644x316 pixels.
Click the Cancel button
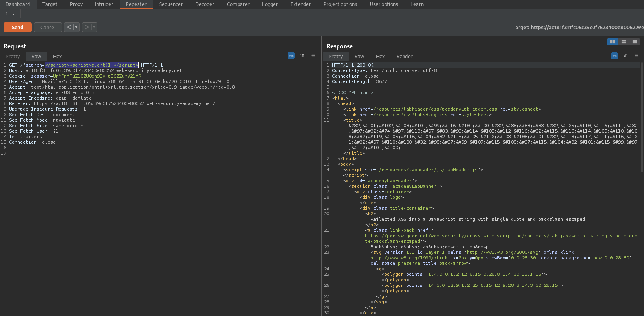pyautogui.click(x=48, y=27)
